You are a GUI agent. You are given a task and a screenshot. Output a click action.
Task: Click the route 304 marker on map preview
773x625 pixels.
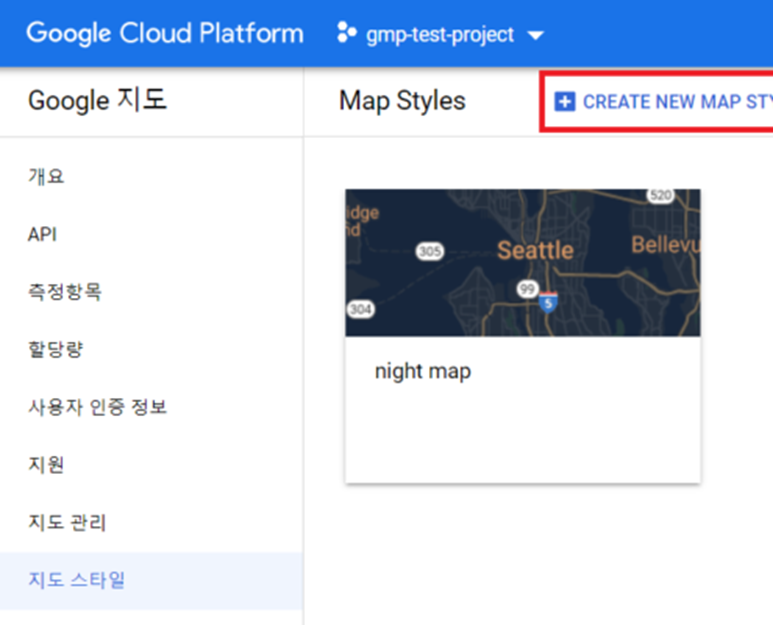point(360,310)
